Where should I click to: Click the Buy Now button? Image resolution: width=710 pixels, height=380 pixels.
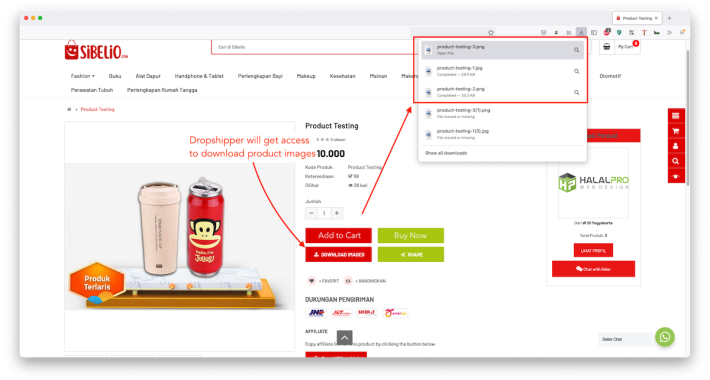(411, 236)
